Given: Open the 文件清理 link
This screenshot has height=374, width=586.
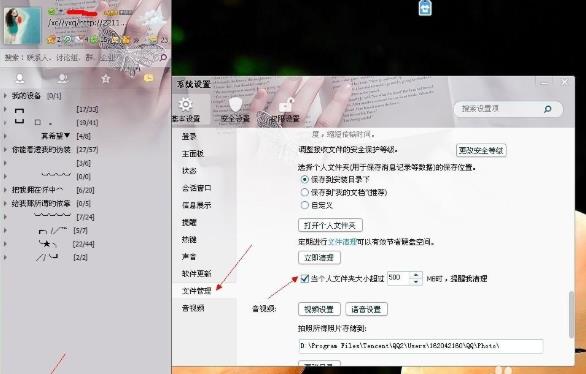Looking at the screenshot, I should click(x=342, y=242).
